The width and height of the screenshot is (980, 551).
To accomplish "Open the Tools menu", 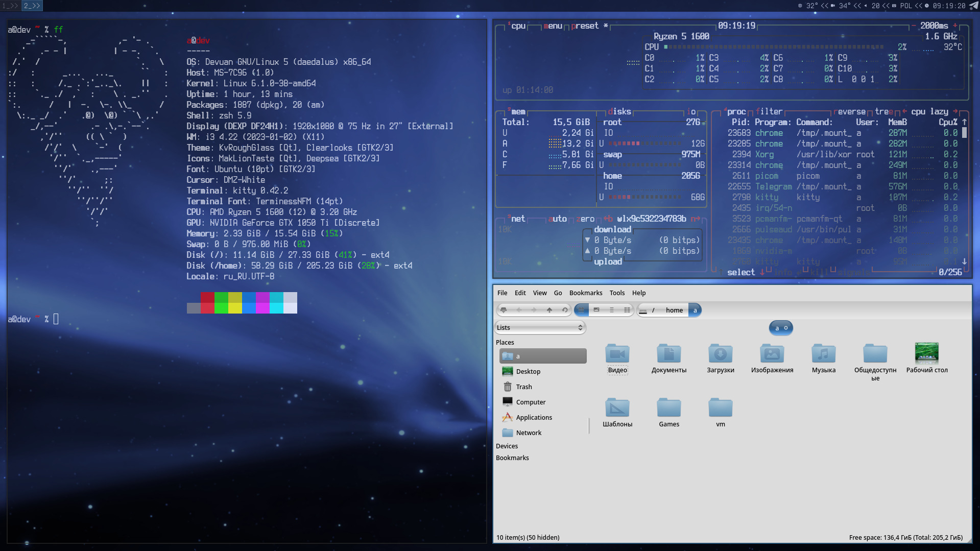I will [616, 293].
